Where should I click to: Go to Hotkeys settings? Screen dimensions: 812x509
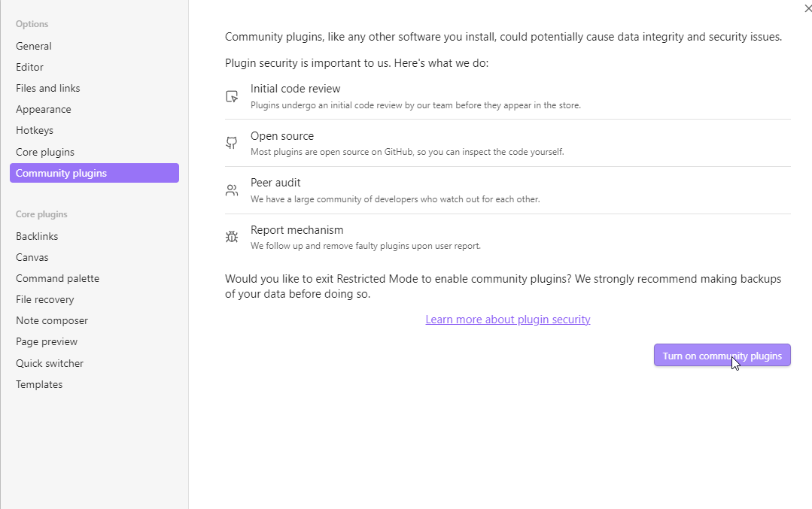[x=35, y=130]
